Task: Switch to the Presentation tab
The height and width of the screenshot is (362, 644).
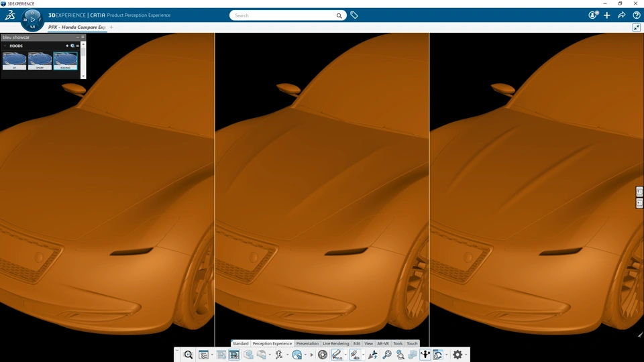Action: (x=307, y=343)
